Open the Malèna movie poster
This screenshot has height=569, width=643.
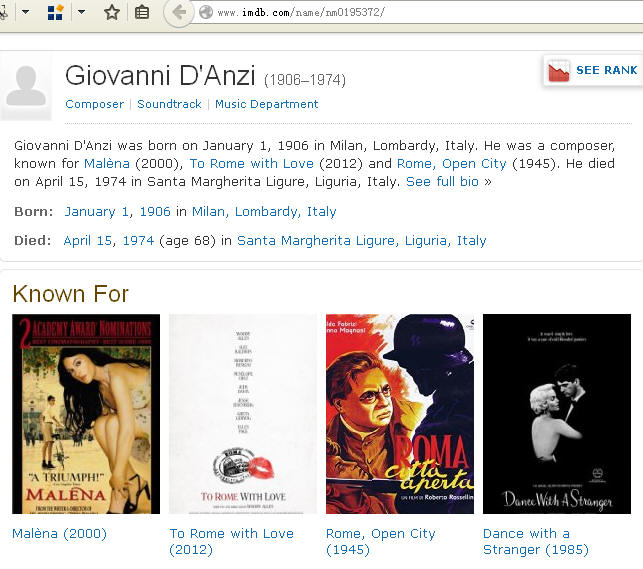tap(86, 414)
